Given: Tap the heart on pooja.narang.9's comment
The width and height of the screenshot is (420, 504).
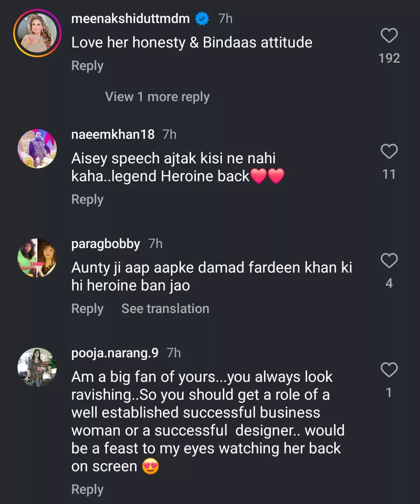Looking at the screenshot, I should click(x=389, y=370).
